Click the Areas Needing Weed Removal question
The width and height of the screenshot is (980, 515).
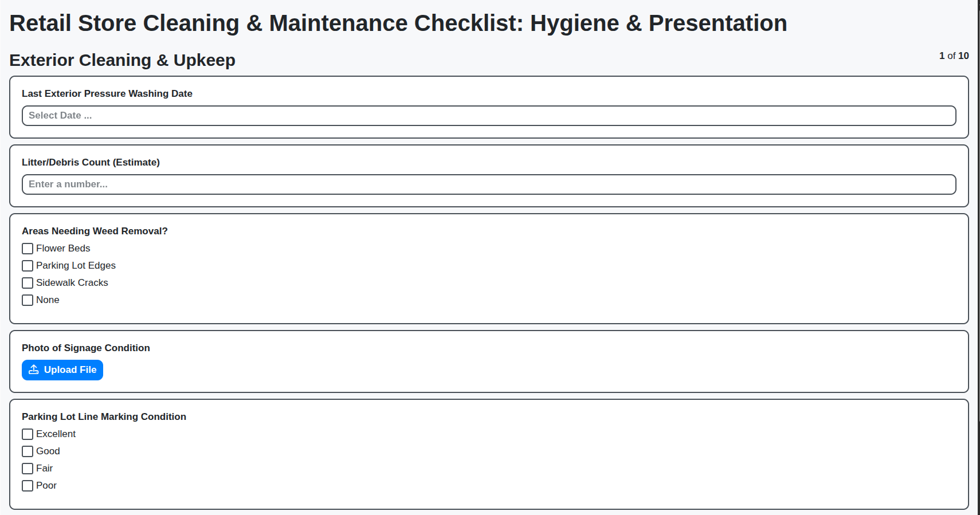[95, 231]
